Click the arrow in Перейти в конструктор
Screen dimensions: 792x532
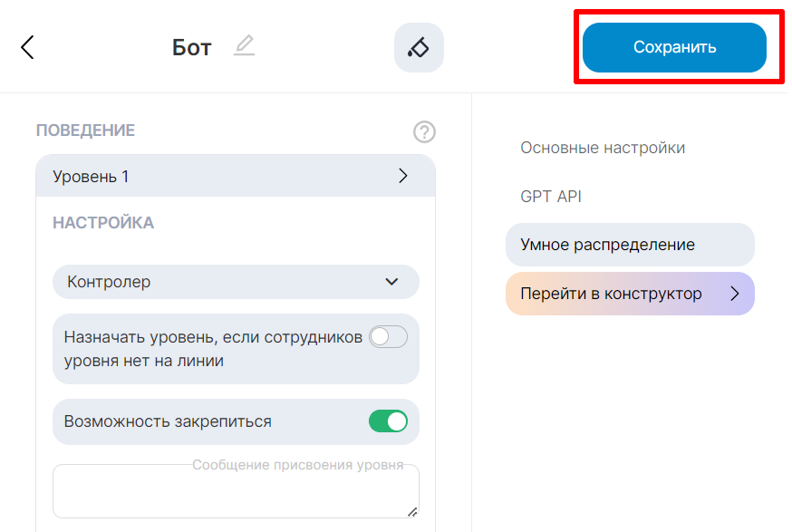735,294
